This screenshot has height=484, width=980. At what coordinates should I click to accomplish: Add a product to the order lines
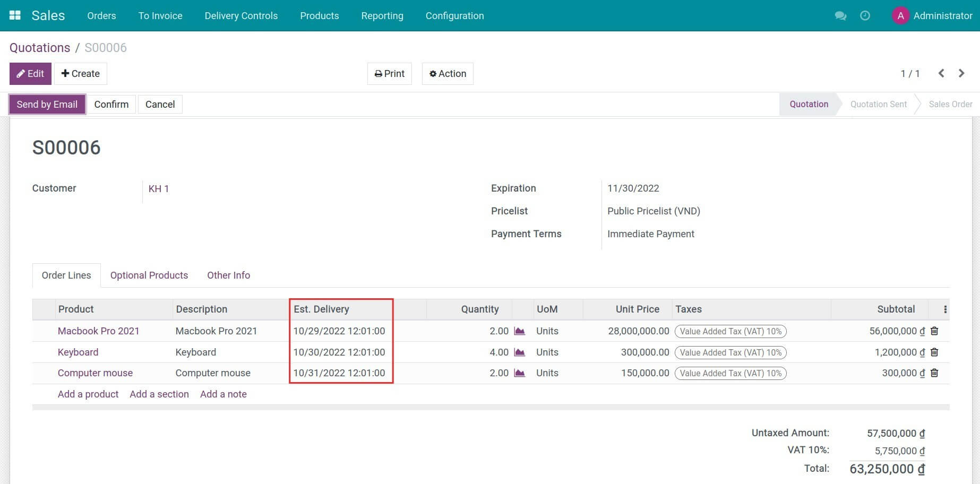pos(88,394)
